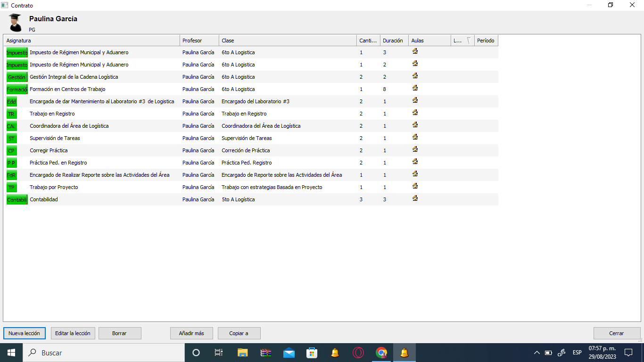Sort by the Duración column header
This screenshot has height=362, width=644.
click(394, 41)
